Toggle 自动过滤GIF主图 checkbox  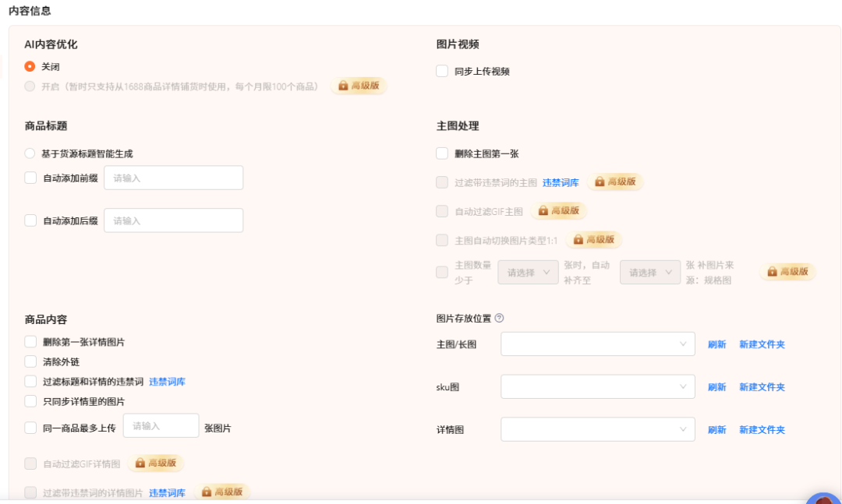click(x=442, y=211)
